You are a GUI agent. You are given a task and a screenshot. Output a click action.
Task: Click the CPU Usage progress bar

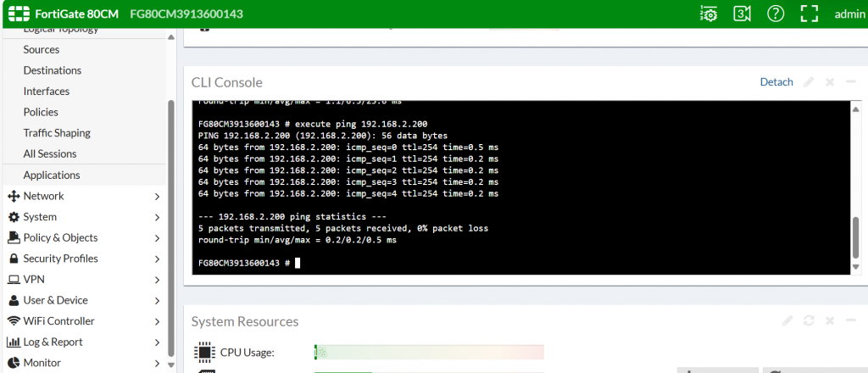(x=429, y=353)
